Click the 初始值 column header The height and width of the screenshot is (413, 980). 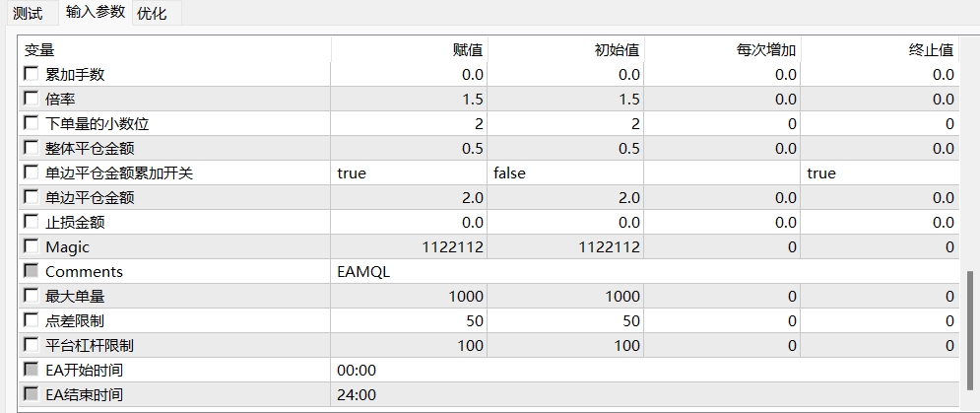click(618, 49)
